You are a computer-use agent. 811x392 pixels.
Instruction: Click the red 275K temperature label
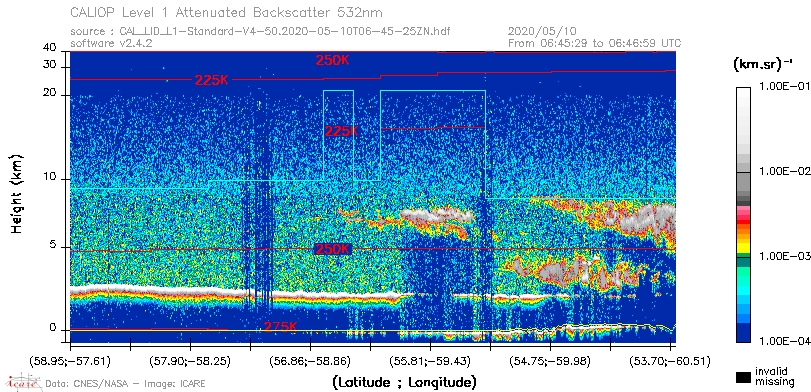coord(280,327)
